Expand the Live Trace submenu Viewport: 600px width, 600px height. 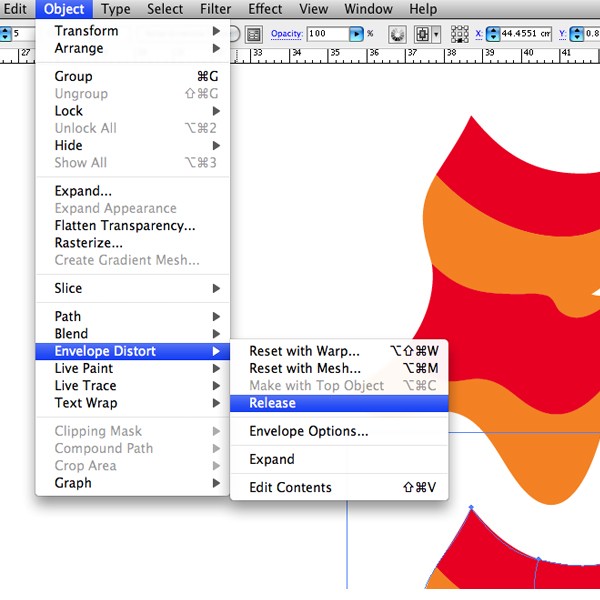[x=132, y=386]
